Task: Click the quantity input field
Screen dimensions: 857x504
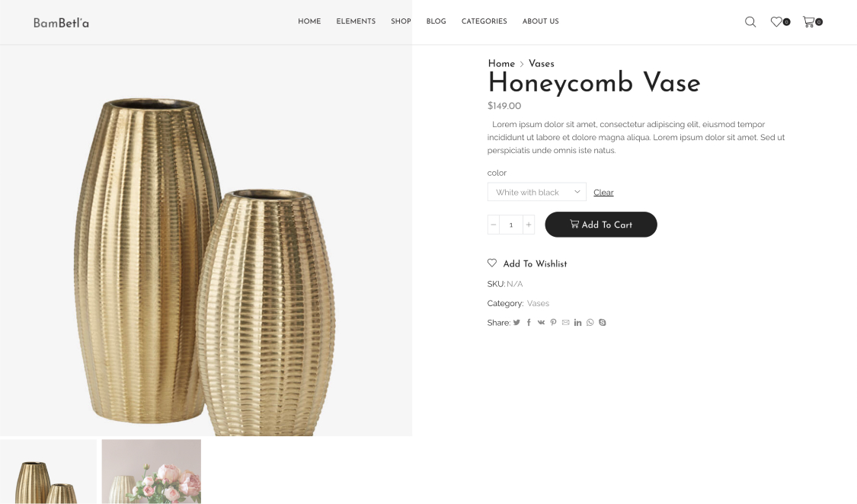Action: [511, 225]
